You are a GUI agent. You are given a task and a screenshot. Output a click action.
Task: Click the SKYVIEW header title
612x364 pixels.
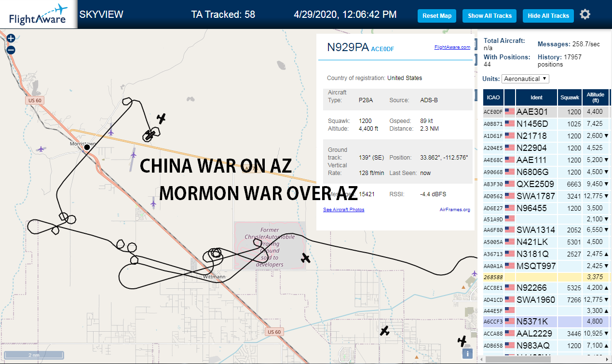tap(101, 14)
